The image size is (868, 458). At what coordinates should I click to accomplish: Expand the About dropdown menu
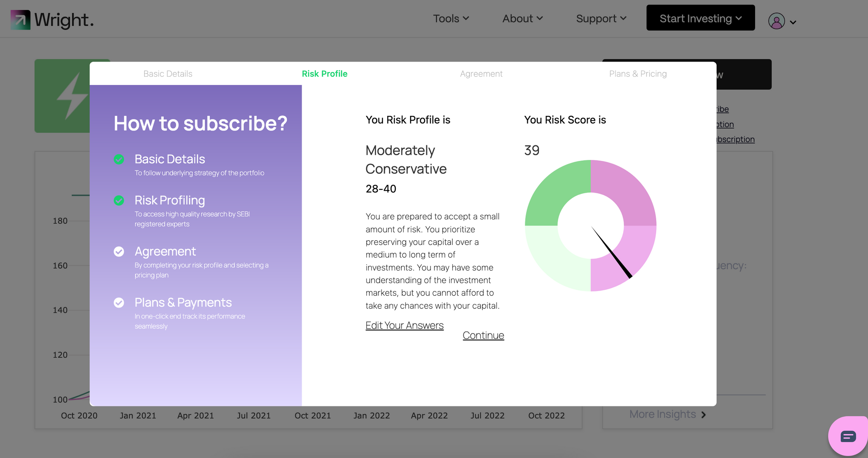523,19
